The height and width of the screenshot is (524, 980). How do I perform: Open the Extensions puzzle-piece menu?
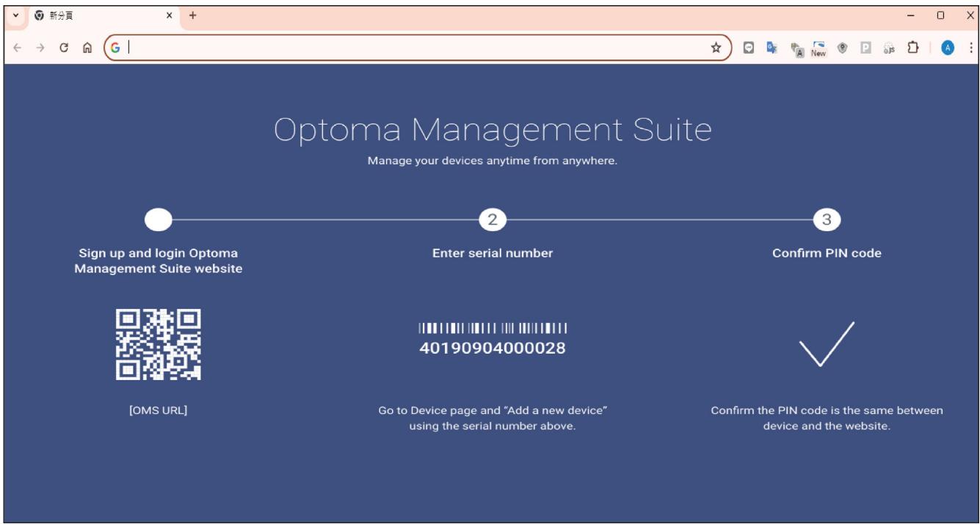(x=913, y=48)
